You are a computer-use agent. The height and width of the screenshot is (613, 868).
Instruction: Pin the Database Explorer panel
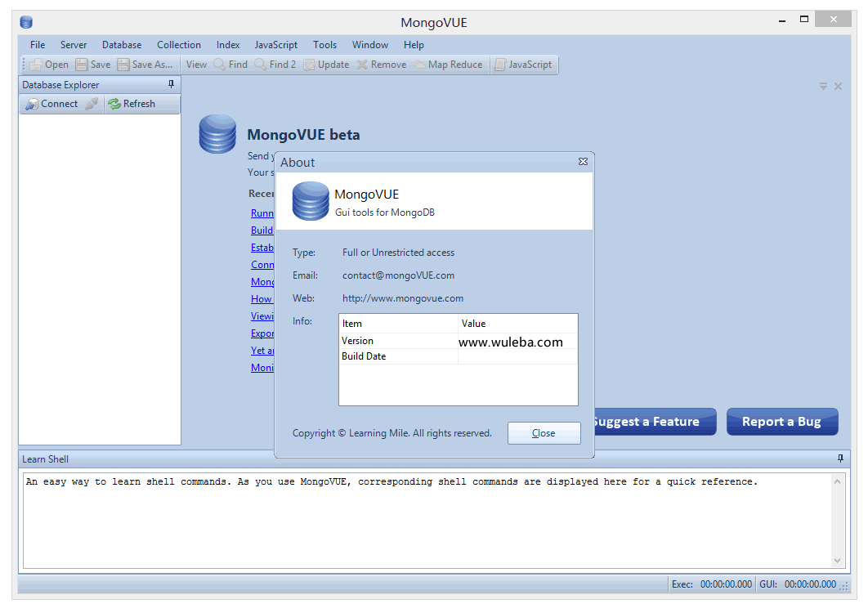[x=171, y=84]
